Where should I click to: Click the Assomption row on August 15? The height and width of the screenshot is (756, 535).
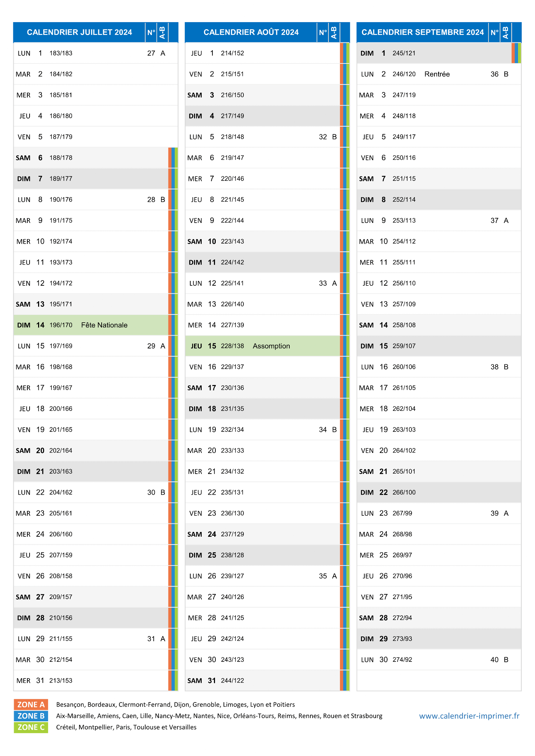pos(262,346)
